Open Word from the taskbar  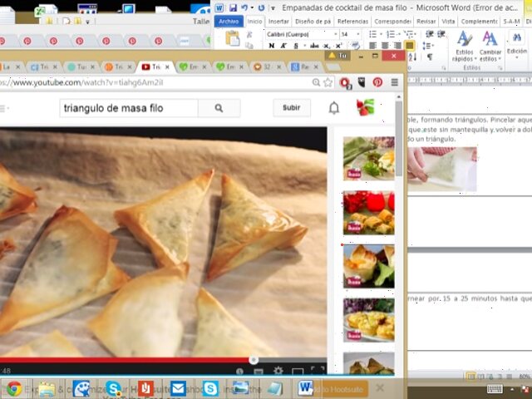pos(305,388)
